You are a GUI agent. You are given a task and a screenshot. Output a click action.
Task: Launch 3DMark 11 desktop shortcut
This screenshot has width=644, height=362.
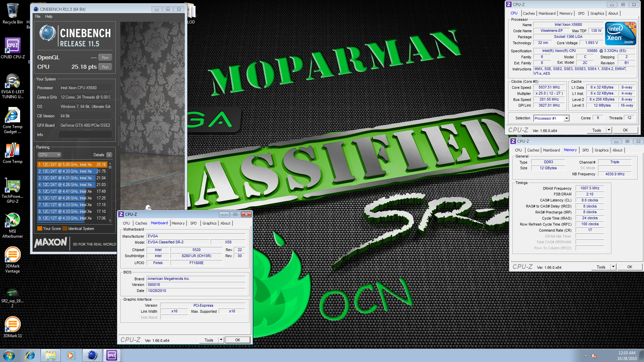(12, 327)
